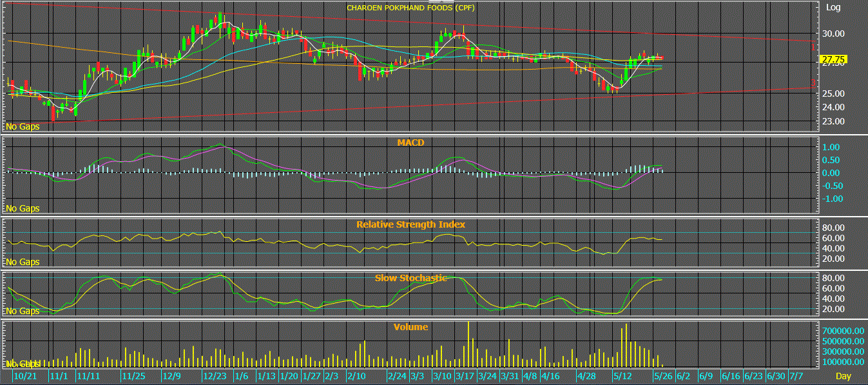The width and height of the screenshot is (868, 385).
Task: Select the 10/21 date marker
Action: point(24,376)
